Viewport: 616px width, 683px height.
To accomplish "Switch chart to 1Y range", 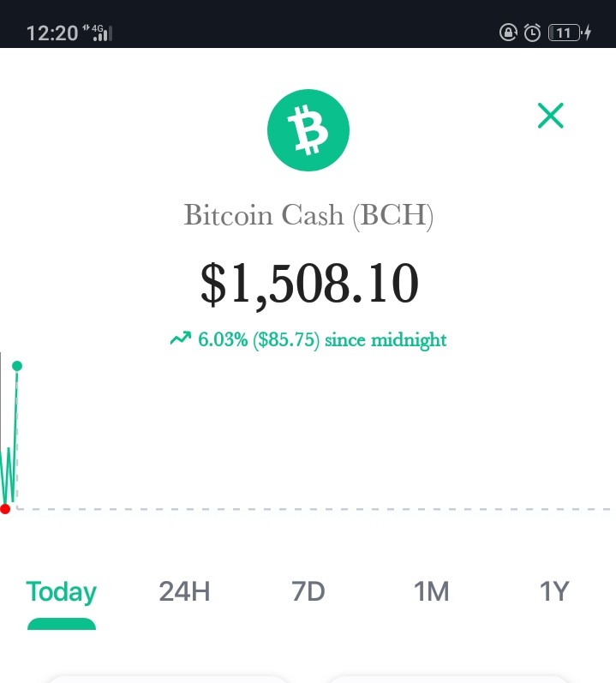I will click(554, 591).
